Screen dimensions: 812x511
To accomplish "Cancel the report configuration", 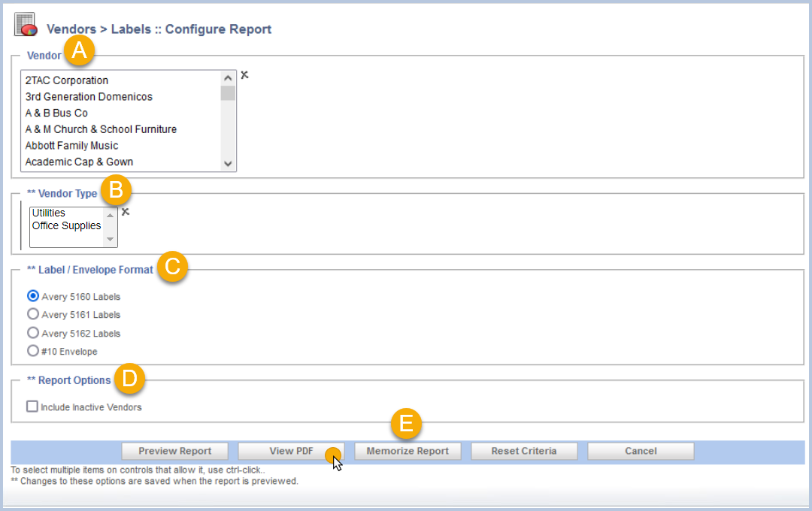I will (641, 451).
